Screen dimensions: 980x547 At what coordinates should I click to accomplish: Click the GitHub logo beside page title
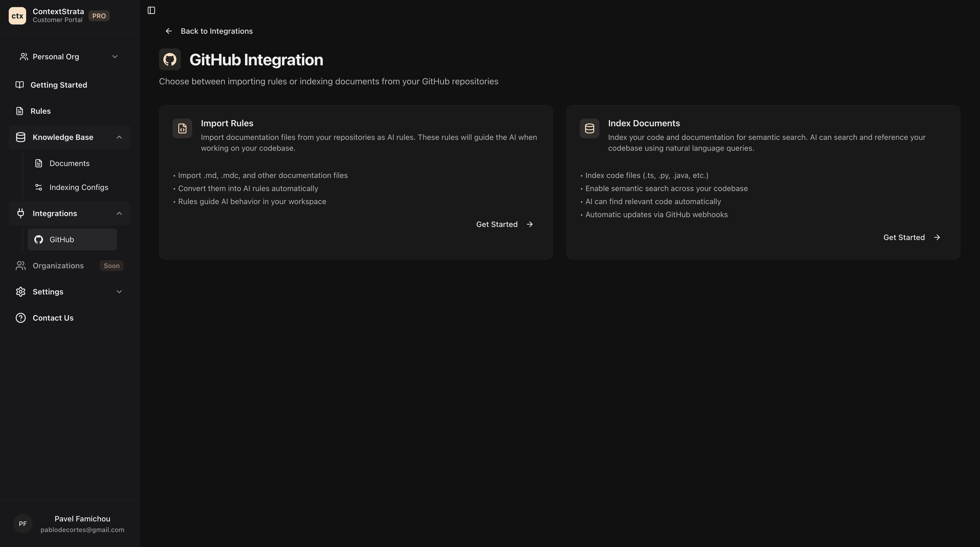170,59
